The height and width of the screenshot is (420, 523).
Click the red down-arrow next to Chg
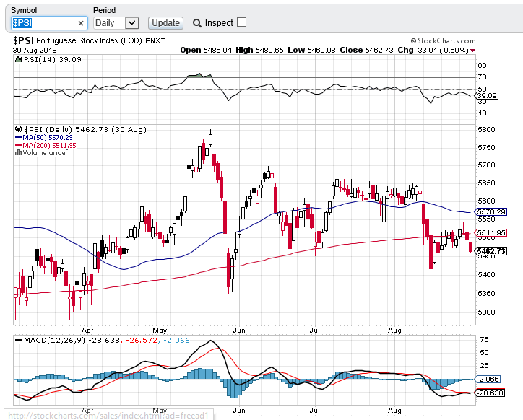[472, 51]
